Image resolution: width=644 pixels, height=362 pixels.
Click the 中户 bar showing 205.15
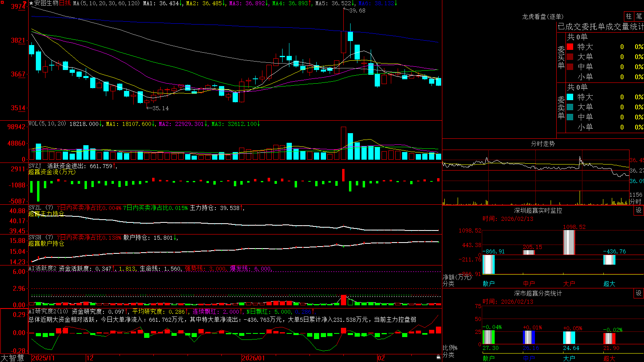[529, 252]
